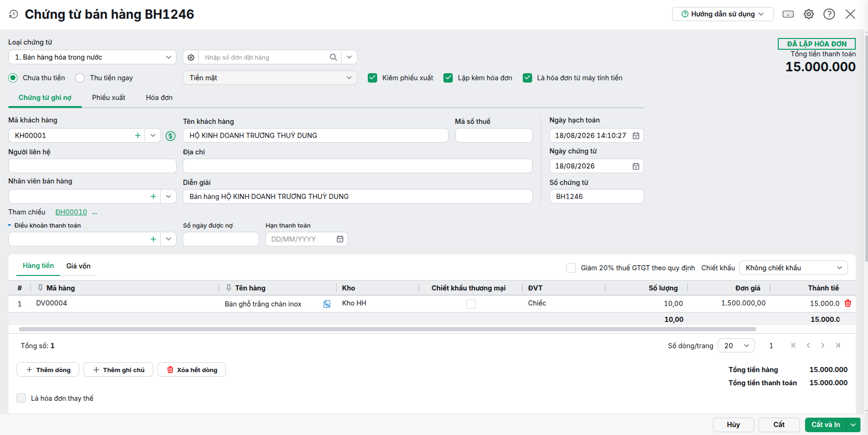868x435 pixels.
Task: Select Hàng tiền tab
Action: pyautogui.click(x=38, y=266)
